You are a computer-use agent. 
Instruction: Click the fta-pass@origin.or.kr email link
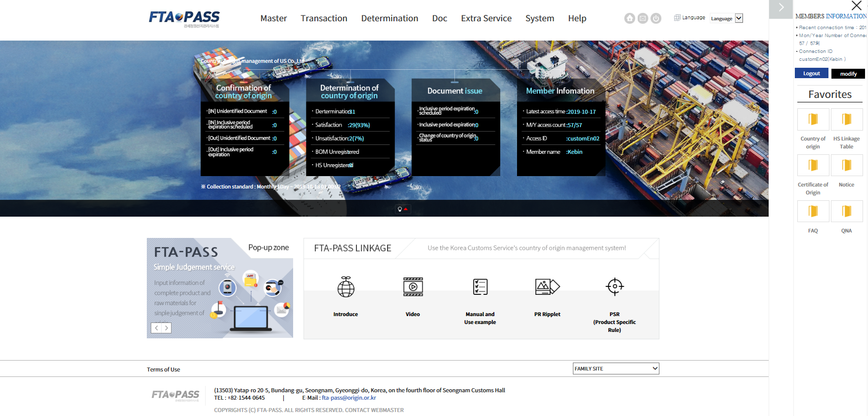pyautogui.click(x=349, y=398)
